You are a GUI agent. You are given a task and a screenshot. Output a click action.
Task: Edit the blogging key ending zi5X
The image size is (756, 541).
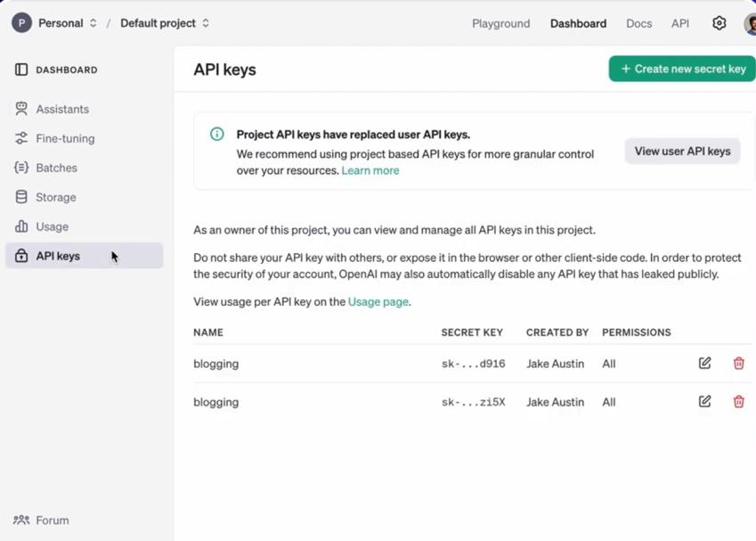704,402
